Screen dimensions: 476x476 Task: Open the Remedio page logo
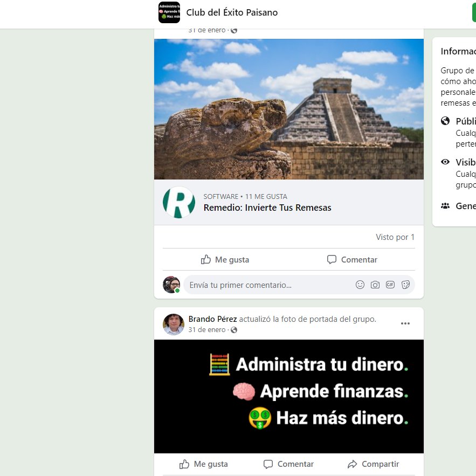(179, 202)
